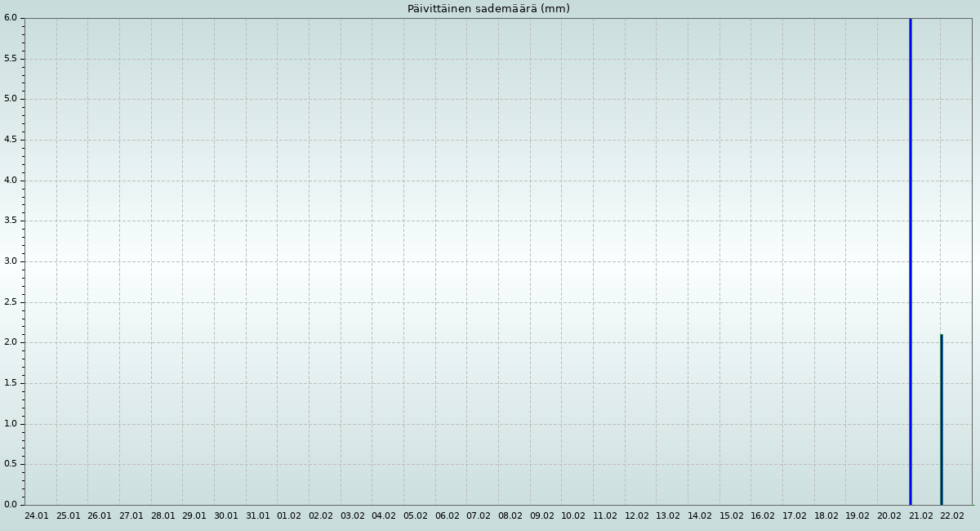The width and height of the screenshot is (980, 531).
Task: Click the tallest blue rainfall bar
Action: pos(910,261)
